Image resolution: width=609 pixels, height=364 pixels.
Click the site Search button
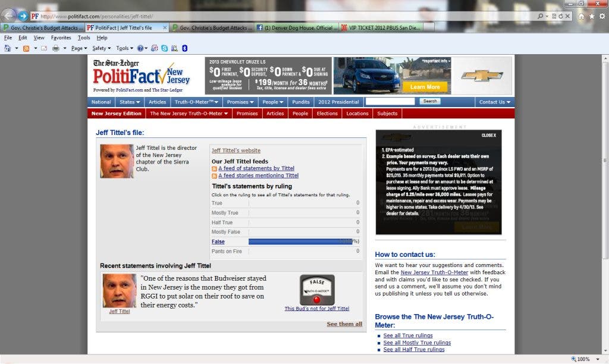tap(430, 101)
